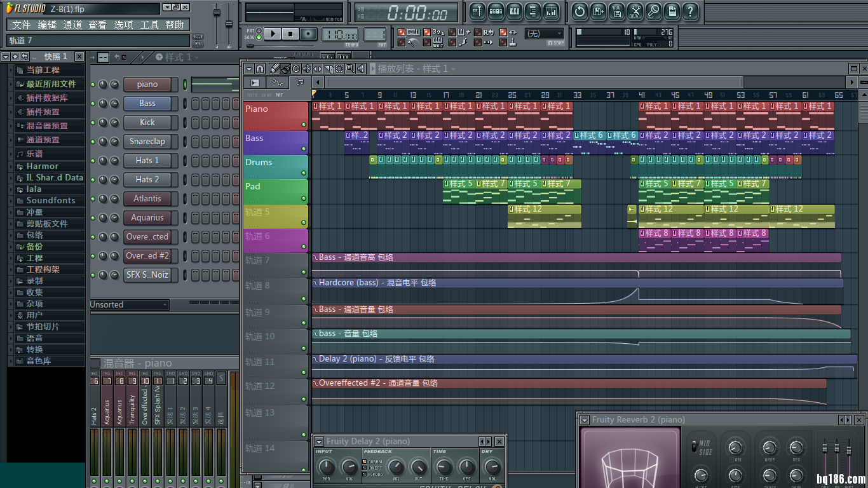
Task: Select the slip tool in playlist toolbar
Action: click(318, 69)
